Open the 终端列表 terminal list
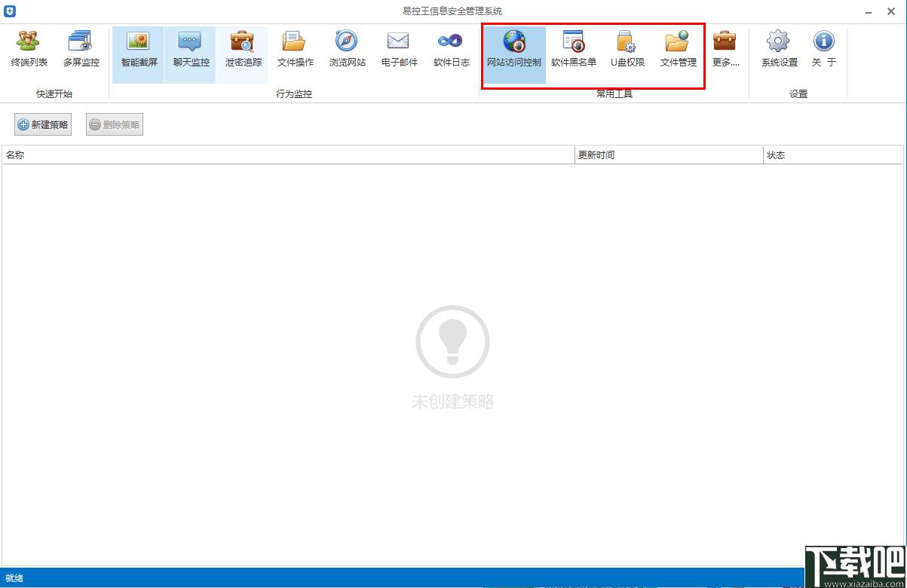Image resolution: width=907 pixels, height=588 pixels. tap(29, 50)
